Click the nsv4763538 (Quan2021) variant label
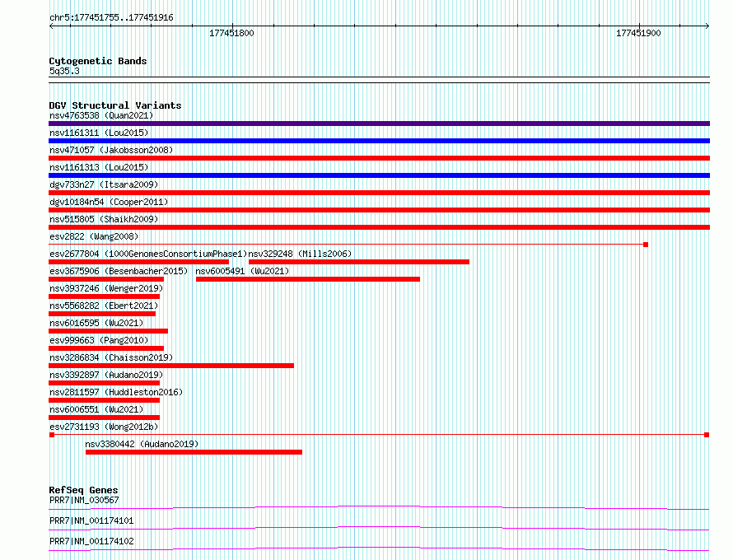The height and width of the screenshot is (560, 733). click(x=101, y=115)
